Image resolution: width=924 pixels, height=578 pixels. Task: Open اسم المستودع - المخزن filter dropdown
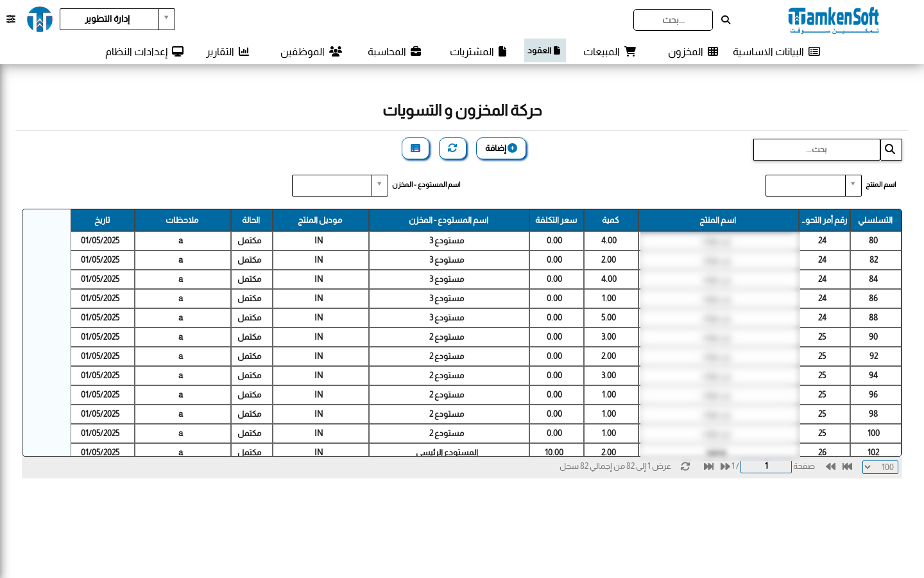(x=339, y=186)
